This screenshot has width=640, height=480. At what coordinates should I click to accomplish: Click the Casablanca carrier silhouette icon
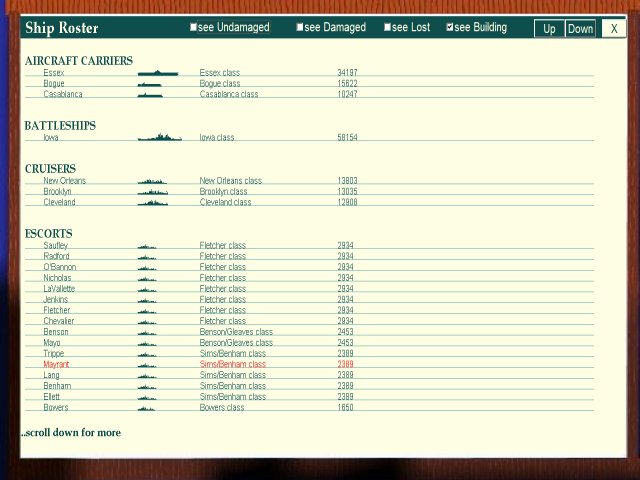tap(150, 95)
